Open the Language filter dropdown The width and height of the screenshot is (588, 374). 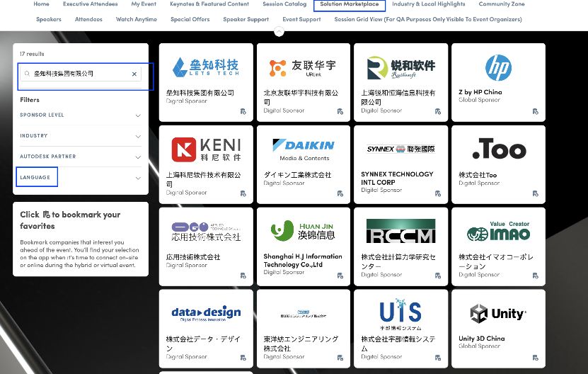[x=138, y=178]
